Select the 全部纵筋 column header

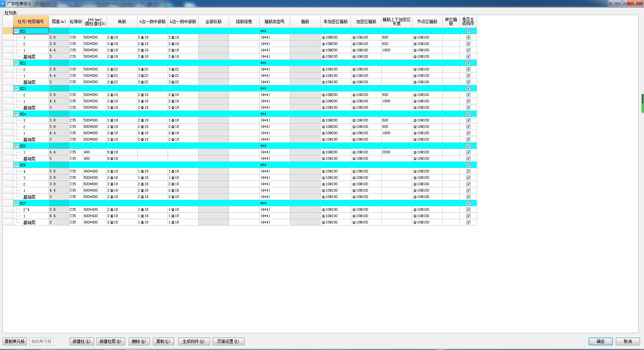(214, 21)
